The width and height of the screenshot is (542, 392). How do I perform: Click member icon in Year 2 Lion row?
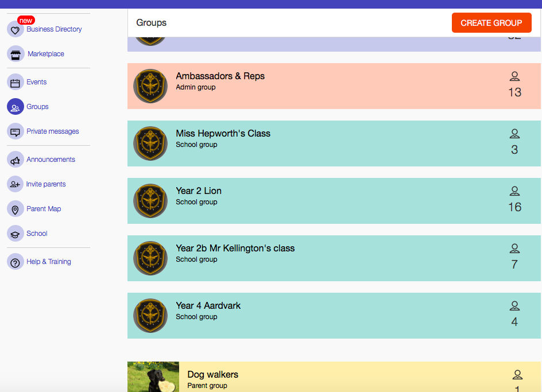tap(514, 191)
